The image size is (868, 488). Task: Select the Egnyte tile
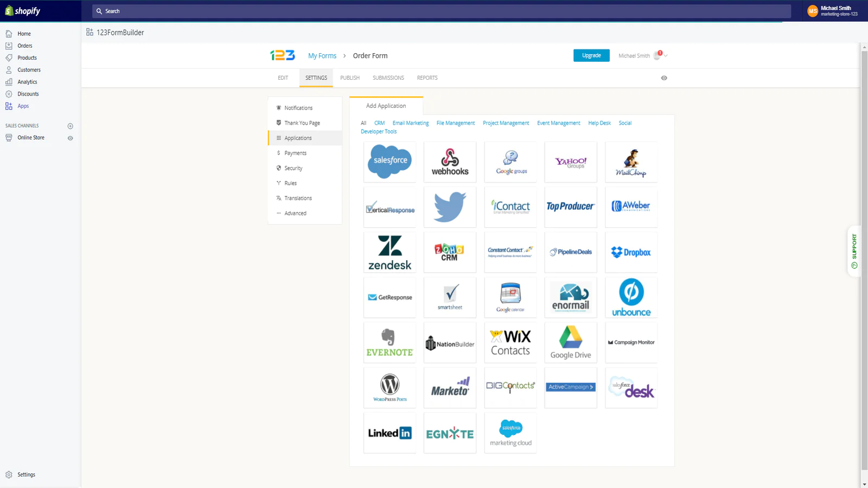click(450, 433)
